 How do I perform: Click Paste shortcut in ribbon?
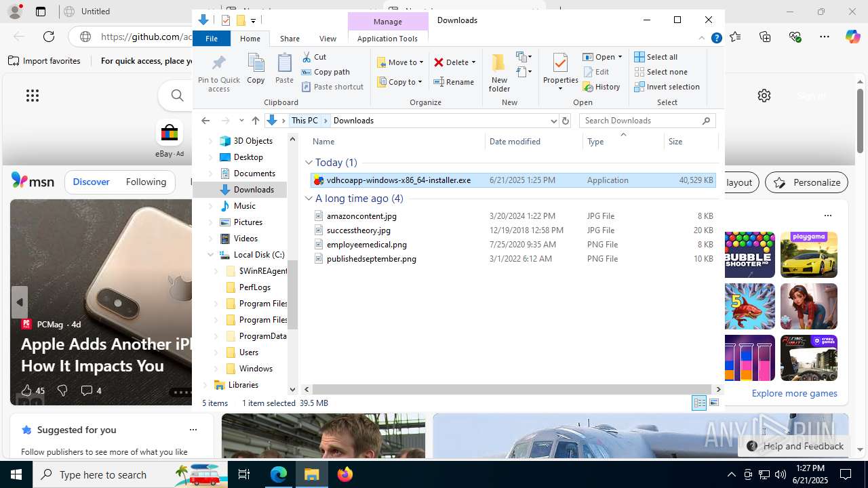click(332, 87)
